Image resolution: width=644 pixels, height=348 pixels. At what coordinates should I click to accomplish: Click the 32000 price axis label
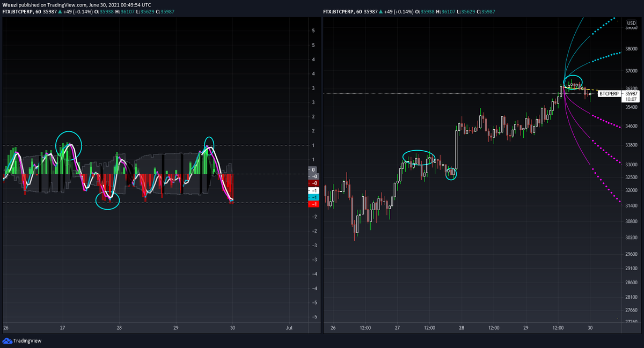(x=631, y=190)
